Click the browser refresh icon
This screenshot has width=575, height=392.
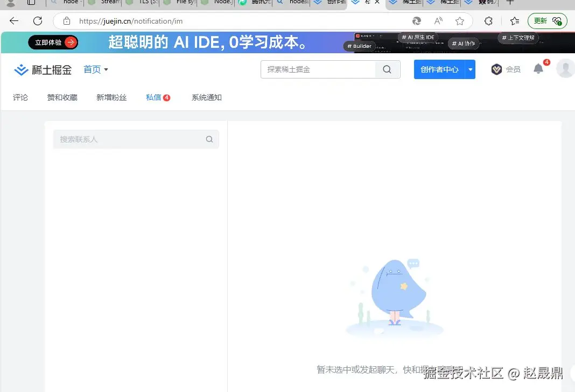[37, 20]
